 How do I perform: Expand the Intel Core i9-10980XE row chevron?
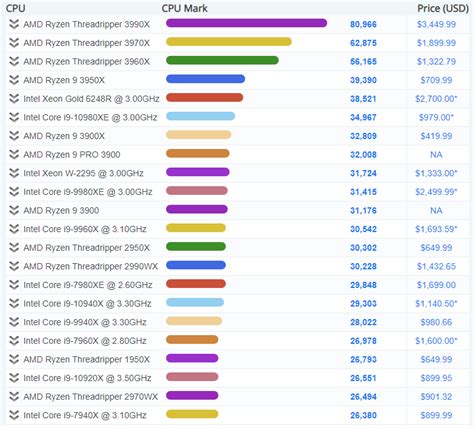(x=14, y=117)
